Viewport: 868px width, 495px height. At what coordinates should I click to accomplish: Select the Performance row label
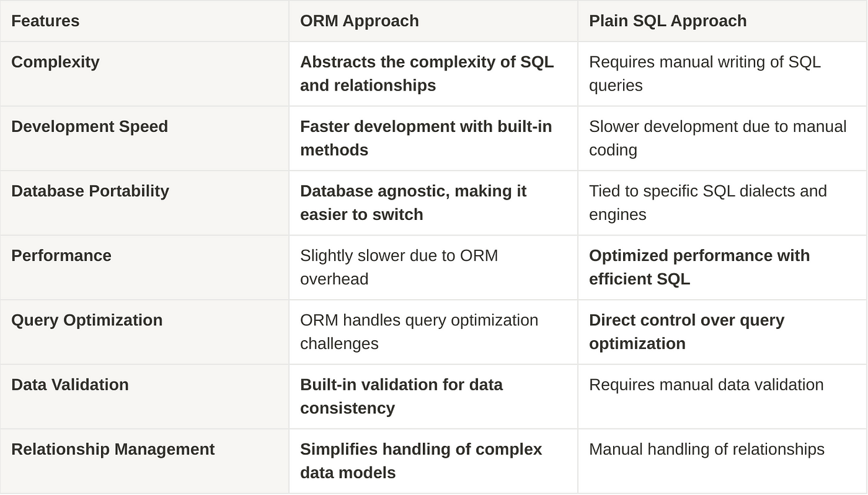[61, 255]
